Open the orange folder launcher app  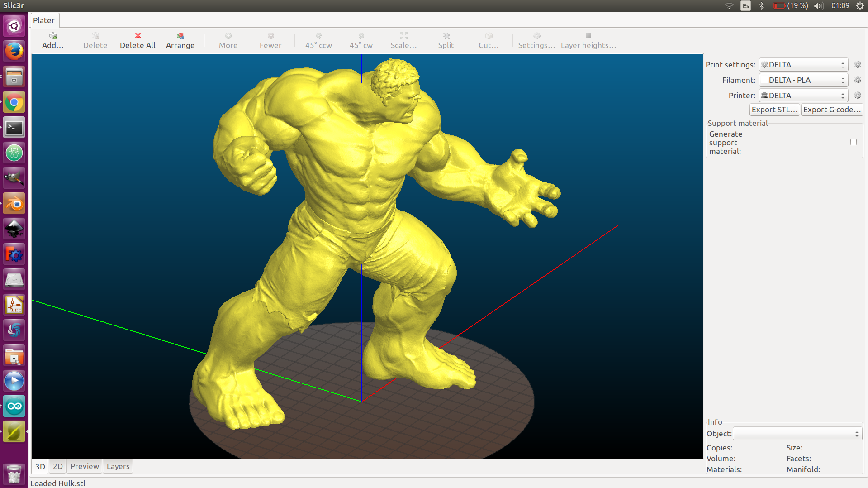point(14,356)
